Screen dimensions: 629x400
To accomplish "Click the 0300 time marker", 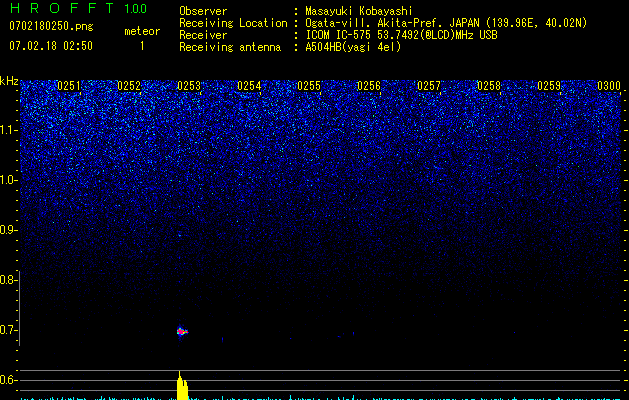I will 609,86.
